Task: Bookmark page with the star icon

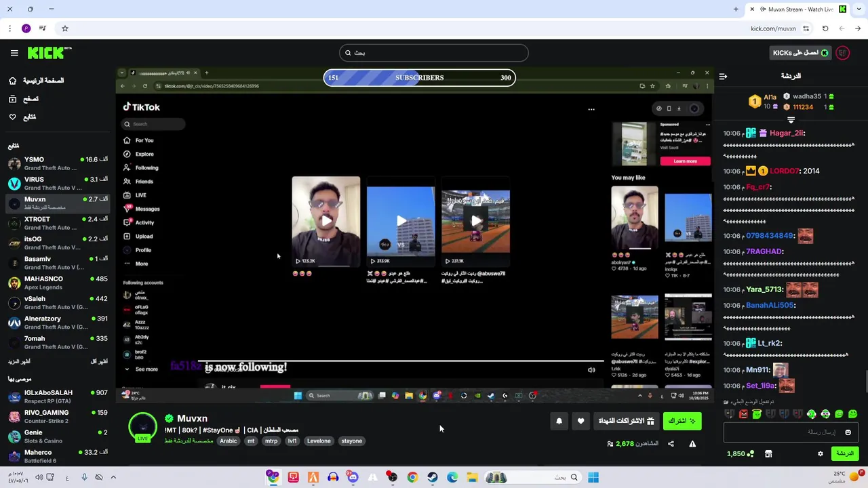Action: pyautogui.click(x=65, y=28)
